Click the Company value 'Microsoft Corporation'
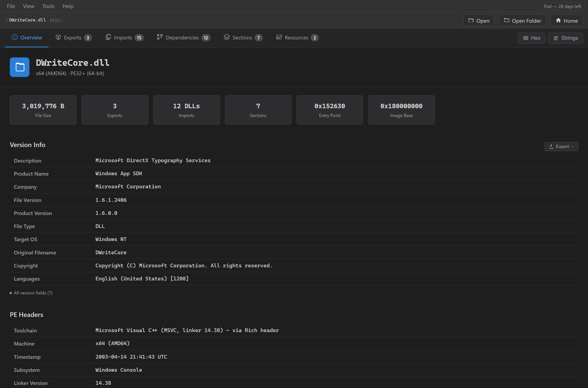 (128, 187)
